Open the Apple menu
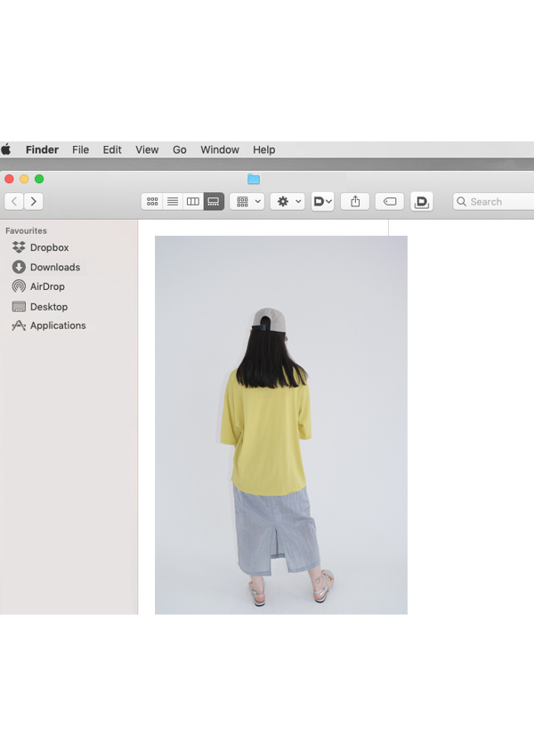Viewport: 534px width, 756px height. pos(6,149)
